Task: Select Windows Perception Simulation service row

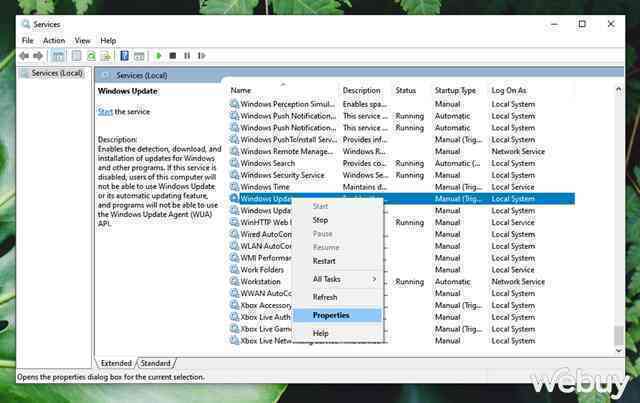Action: click(x=402, y=104)
